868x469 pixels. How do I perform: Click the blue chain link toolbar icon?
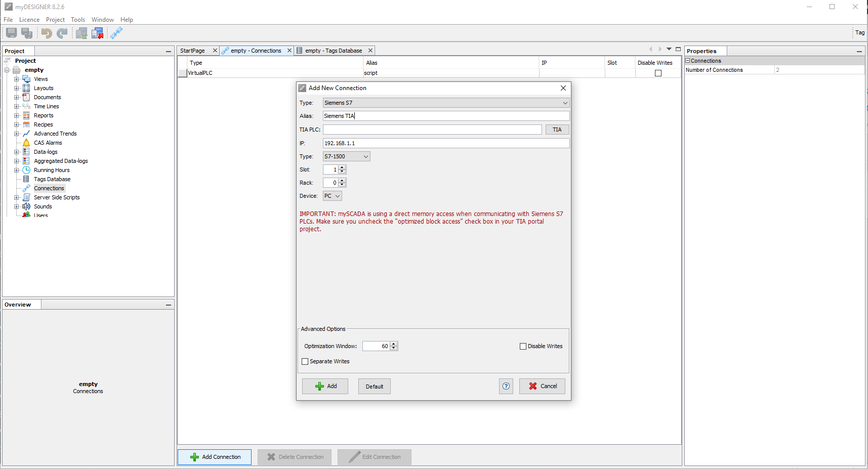coord(116,33)
